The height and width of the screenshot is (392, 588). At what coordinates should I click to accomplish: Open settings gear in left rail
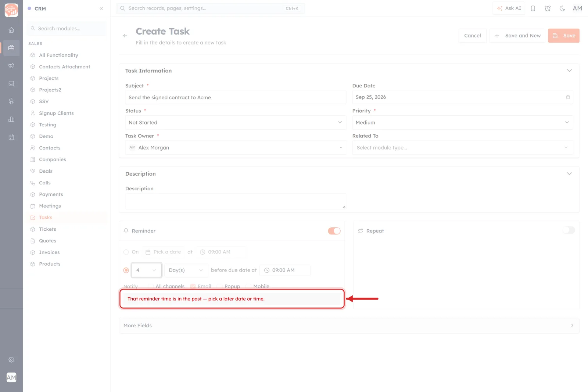pyautogui.click(x=11, y=360)
